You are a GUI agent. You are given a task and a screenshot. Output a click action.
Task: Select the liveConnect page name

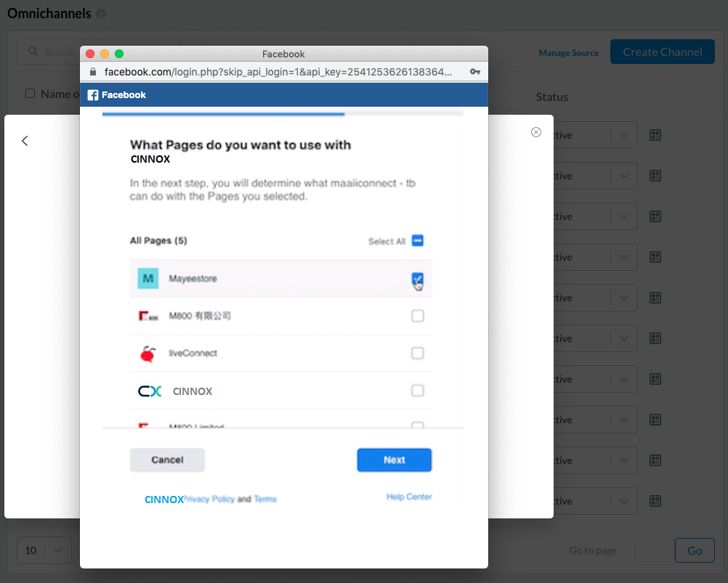(x=193, y=354)
